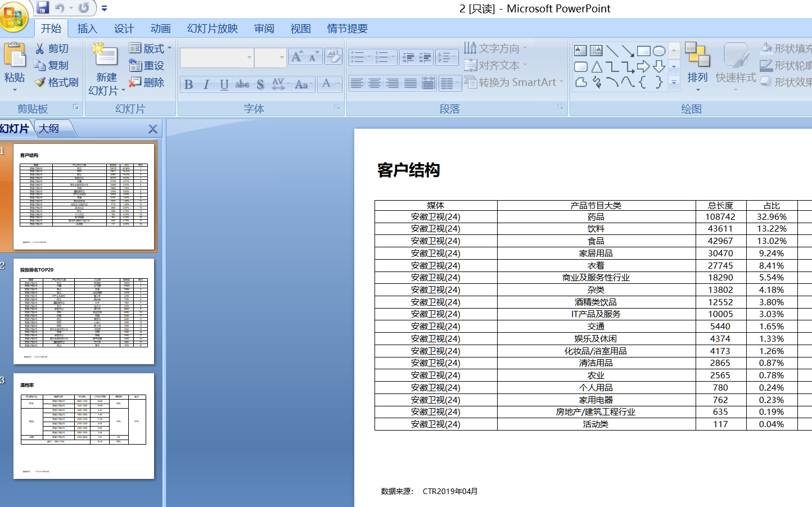Open the Change Case Aa dropdown
Viewport: 812px width, 507px height.
pyautogui.click(x=304, y=85)
